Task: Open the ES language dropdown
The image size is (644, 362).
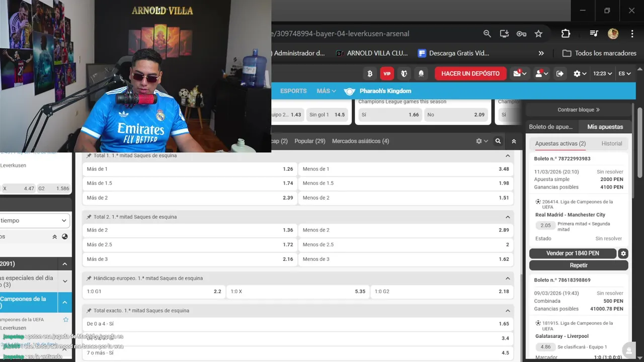Action: (624, 73)
